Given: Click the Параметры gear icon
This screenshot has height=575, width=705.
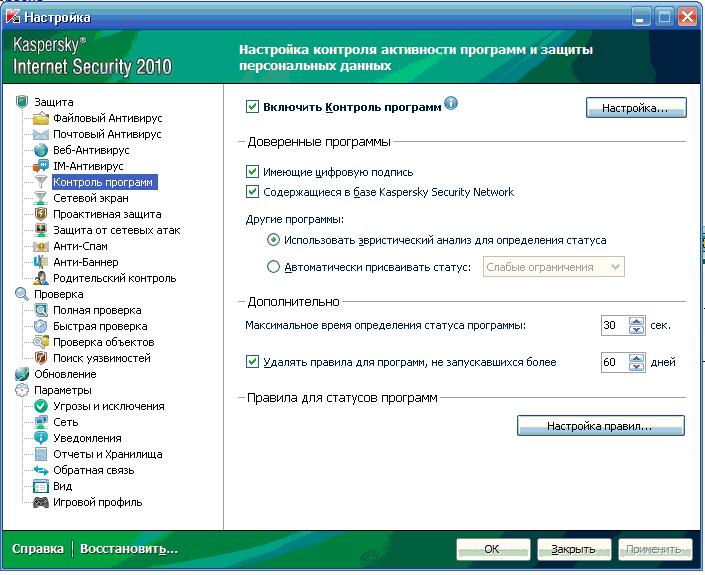Looking at the screenshot, I should 22,390.
